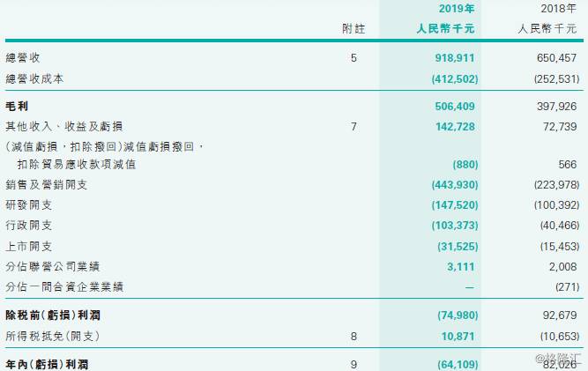Select the value 3,111
Screen dimensions: 588x371
460,267
